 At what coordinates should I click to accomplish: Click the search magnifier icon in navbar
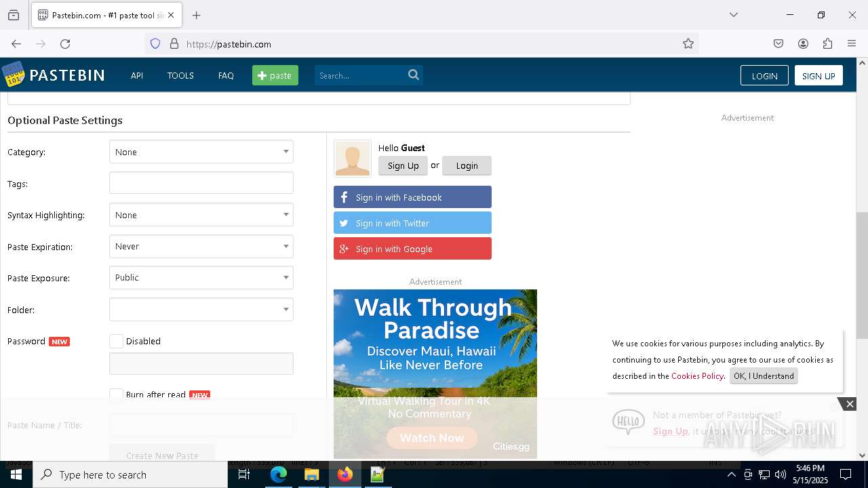(x=414, y=75)
